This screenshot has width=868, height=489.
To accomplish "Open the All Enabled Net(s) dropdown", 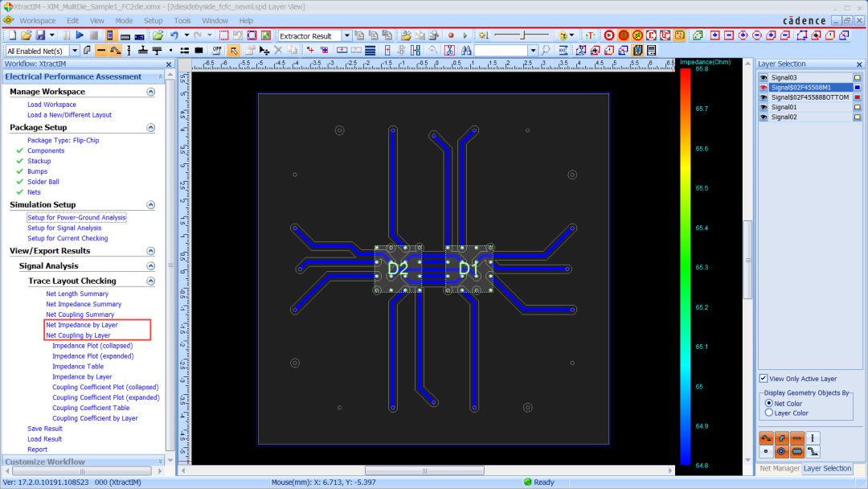I will [x=75, y=51].
